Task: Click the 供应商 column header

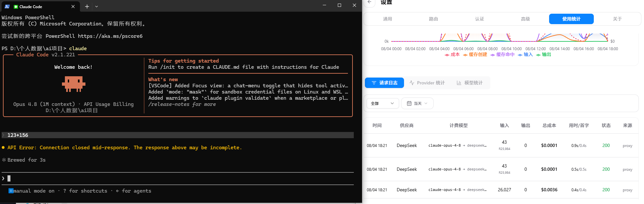Action: coord(407,125)
